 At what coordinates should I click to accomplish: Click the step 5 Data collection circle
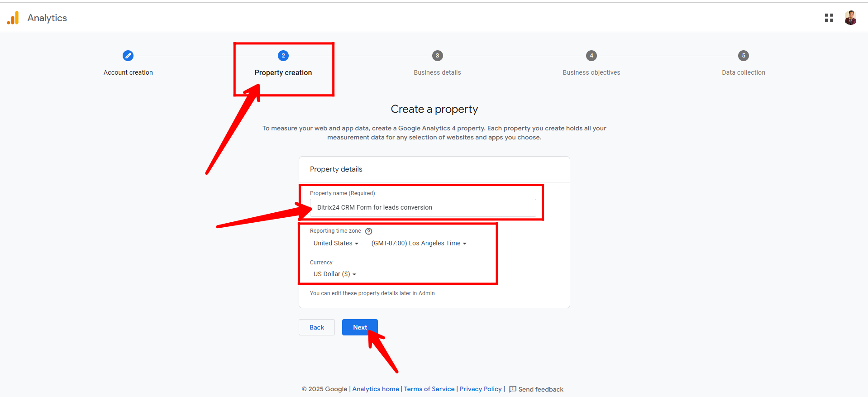click(744, 56)
